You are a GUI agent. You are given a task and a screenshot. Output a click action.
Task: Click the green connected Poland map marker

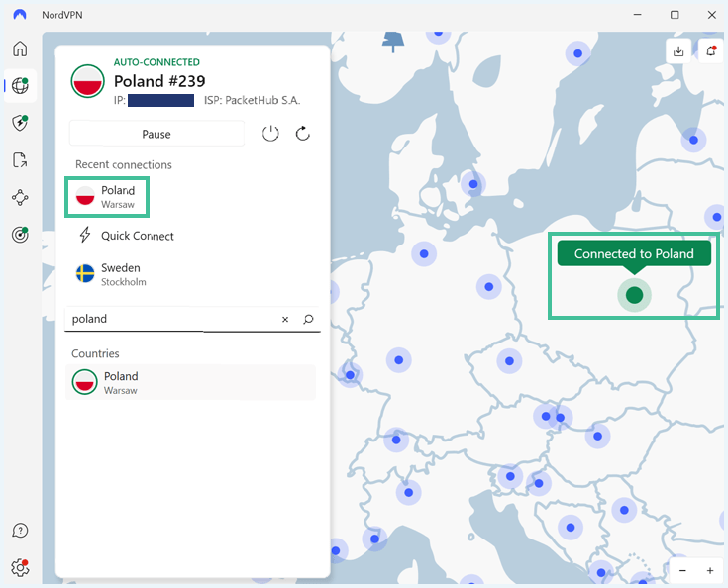coord(634,295)
